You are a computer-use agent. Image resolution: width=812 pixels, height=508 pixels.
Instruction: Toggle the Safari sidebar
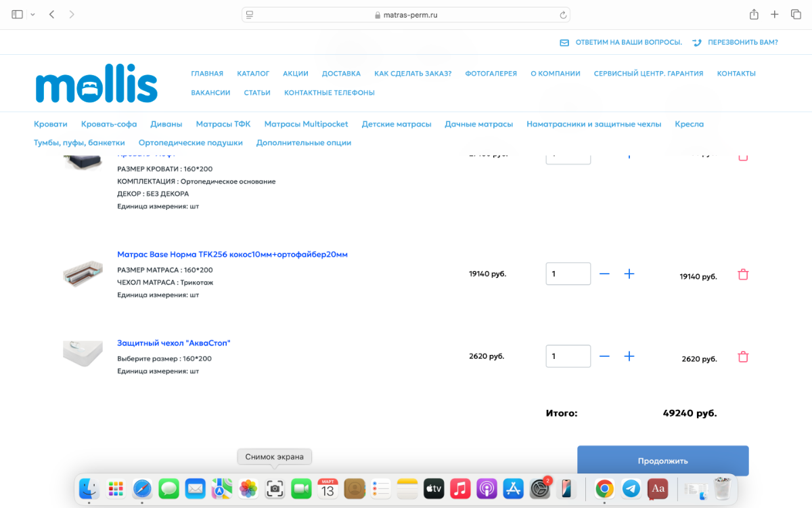(x=18, y=14)
